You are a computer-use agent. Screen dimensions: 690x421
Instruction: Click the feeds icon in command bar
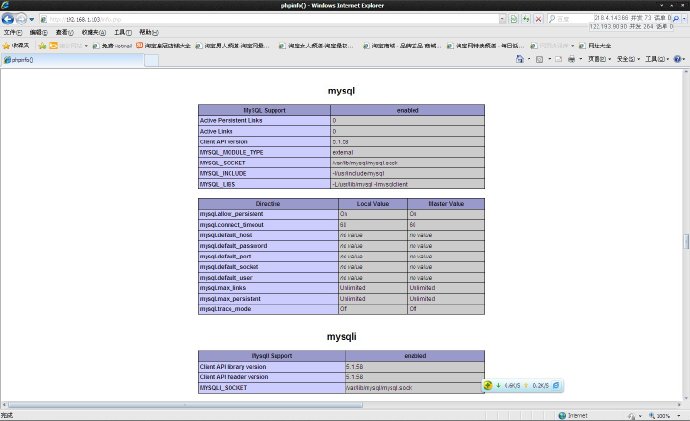(540, 59)
